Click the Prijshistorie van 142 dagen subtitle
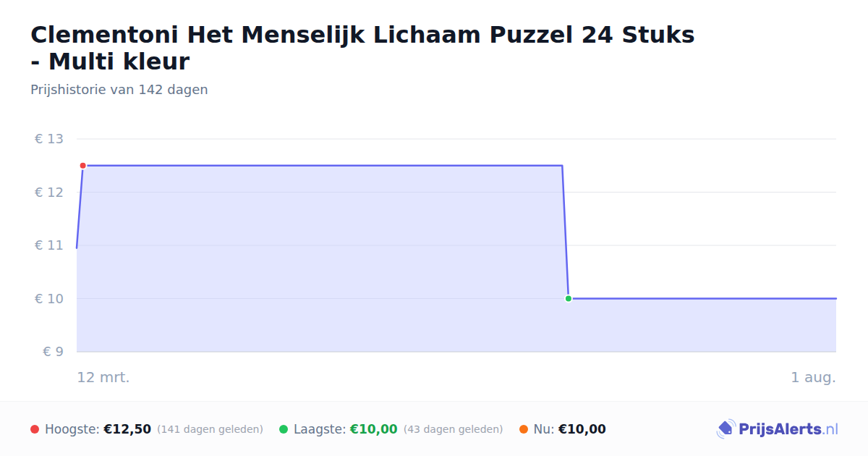 [119, 90]
